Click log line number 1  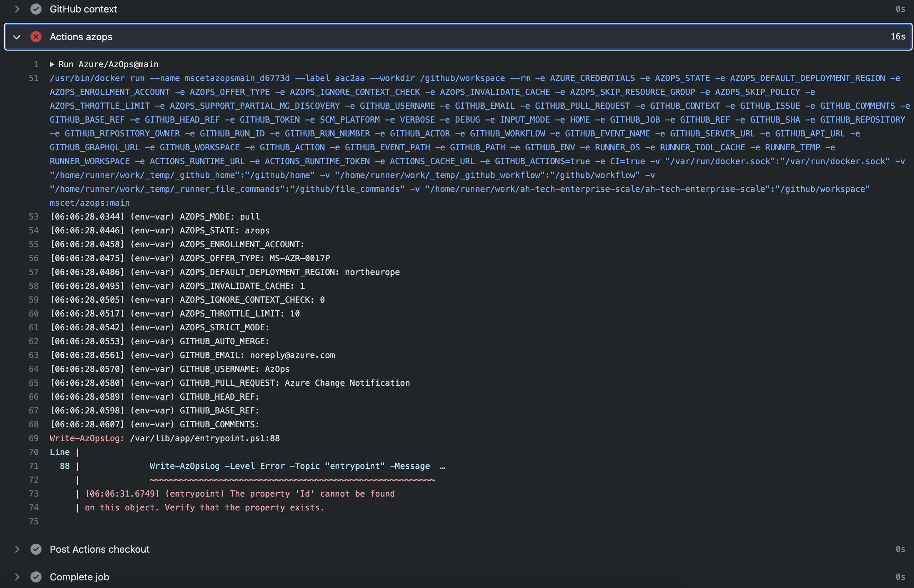pyautogui.click(x=36, y=64)
